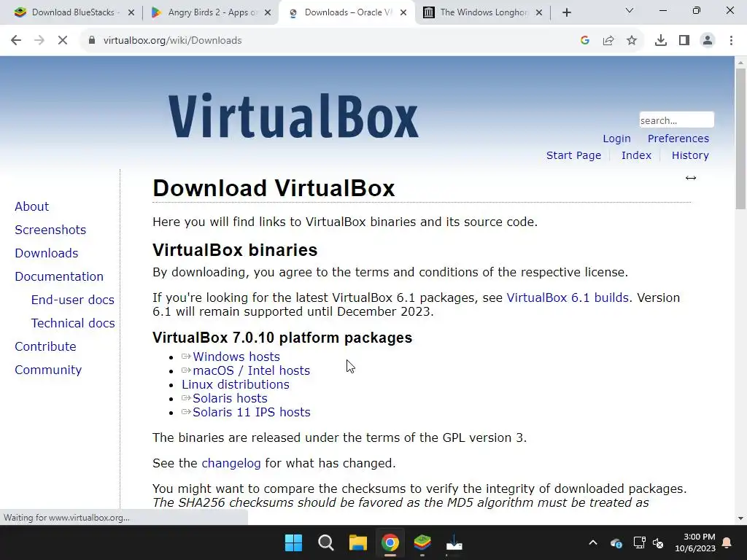
Task: Click the browser back arrow
Action: tap(16, 41)
